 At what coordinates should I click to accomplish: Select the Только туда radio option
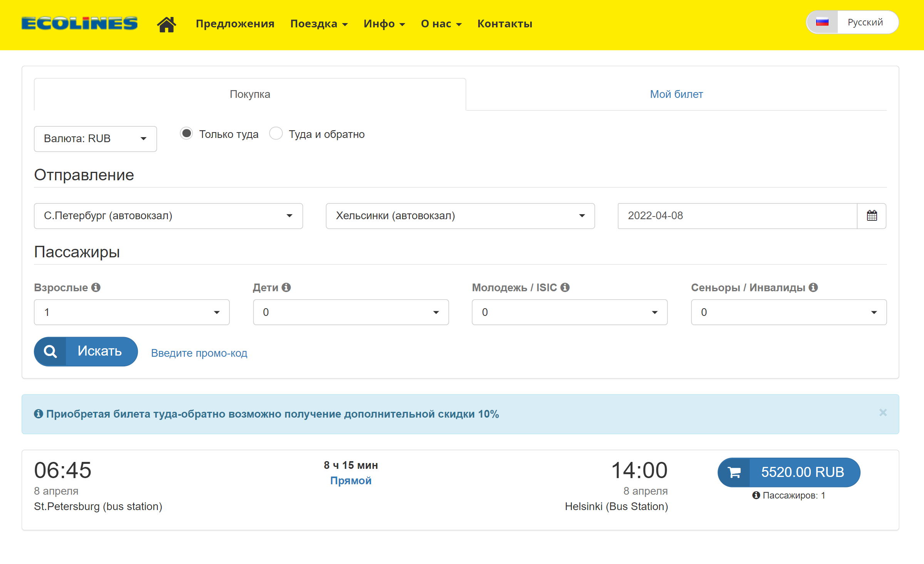[186, 133]
